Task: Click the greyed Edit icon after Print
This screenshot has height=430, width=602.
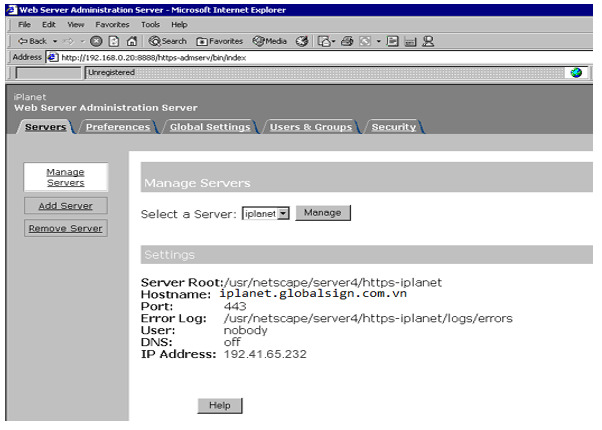Action: (x=365, y=41)
